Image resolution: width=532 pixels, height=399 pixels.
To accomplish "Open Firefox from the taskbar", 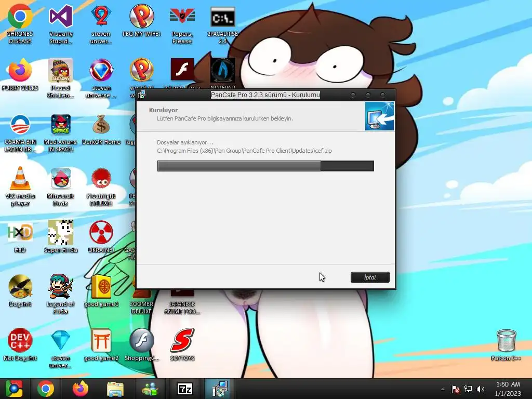I will [x=81, y=389].
